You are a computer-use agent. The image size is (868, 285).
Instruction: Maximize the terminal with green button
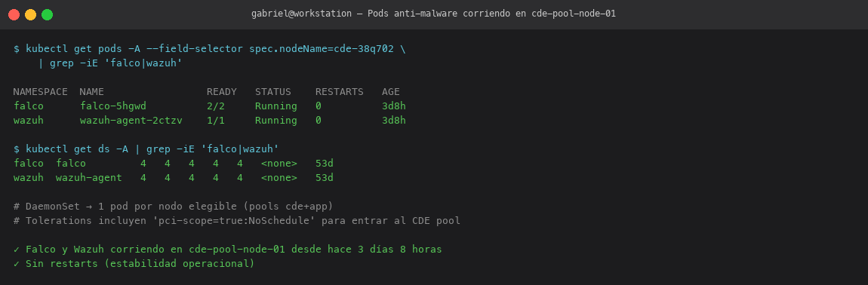(47, 14)
